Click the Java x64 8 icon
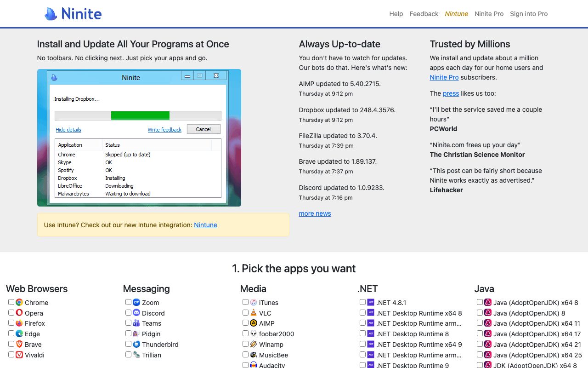The height and width of the screenshot is (368, 588). point(488,302)
